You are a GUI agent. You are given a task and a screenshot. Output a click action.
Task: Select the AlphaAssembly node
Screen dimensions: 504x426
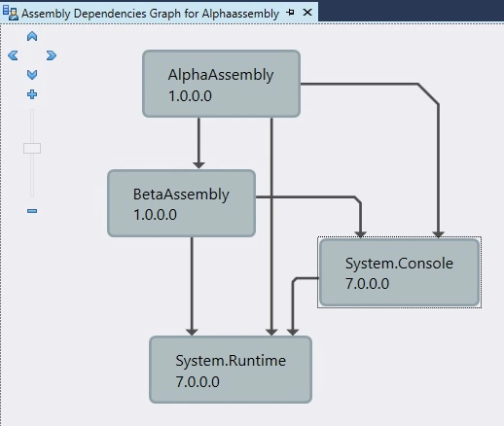[x=221, y=84]
